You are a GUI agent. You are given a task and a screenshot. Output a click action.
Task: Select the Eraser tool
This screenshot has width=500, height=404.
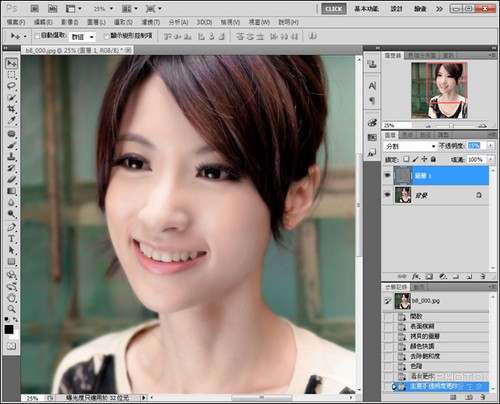(12, 179)
